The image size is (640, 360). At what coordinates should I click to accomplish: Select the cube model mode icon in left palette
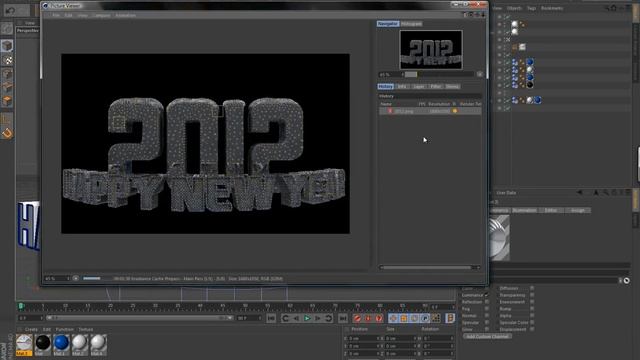(x=7, y=46)
